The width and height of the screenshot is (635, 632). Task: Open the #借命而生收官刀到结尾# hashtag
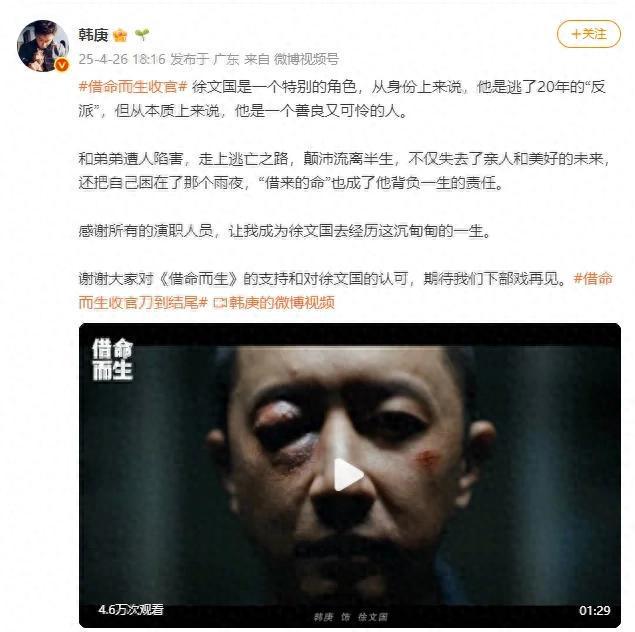[345, 291]
